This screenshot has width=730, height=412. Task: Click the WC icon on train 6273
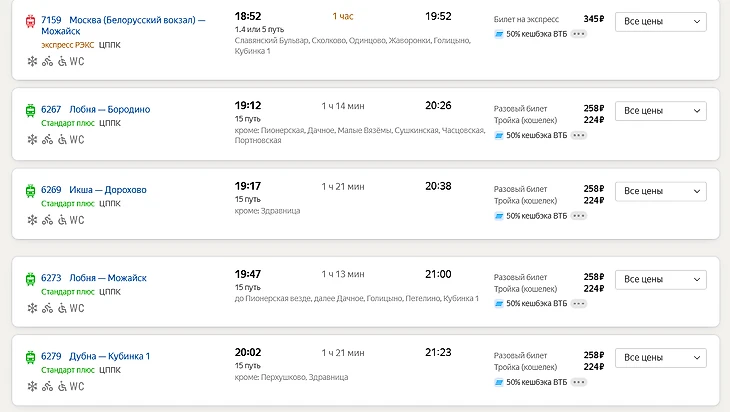77,309
